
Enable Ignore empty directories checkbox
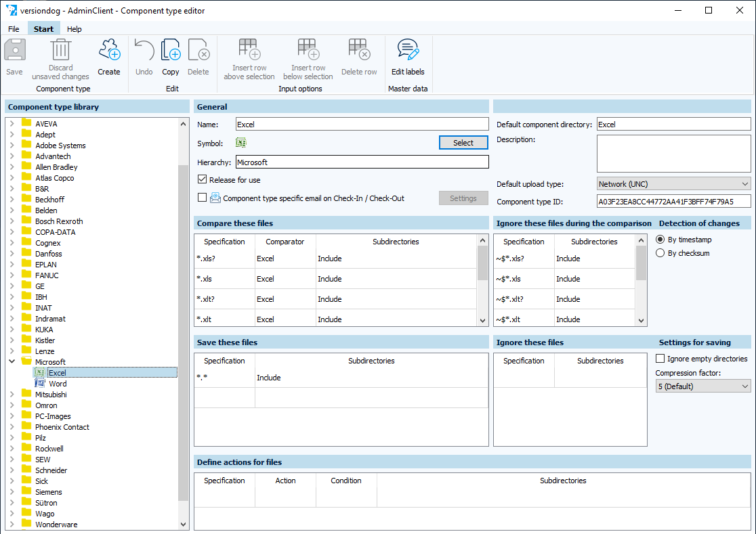660,358
